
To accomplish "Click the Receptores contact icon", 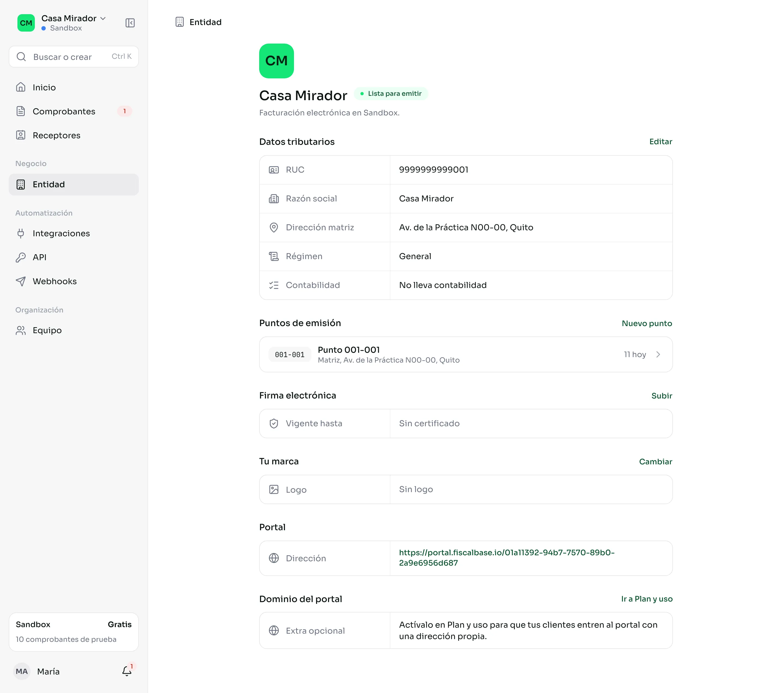I will tap(21, 135).
